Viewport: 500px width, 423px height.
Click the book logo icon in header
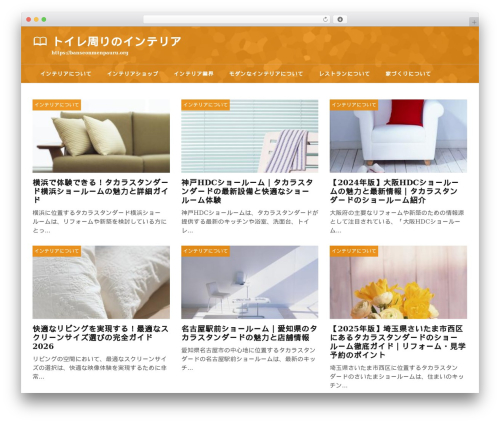[40, 42]
